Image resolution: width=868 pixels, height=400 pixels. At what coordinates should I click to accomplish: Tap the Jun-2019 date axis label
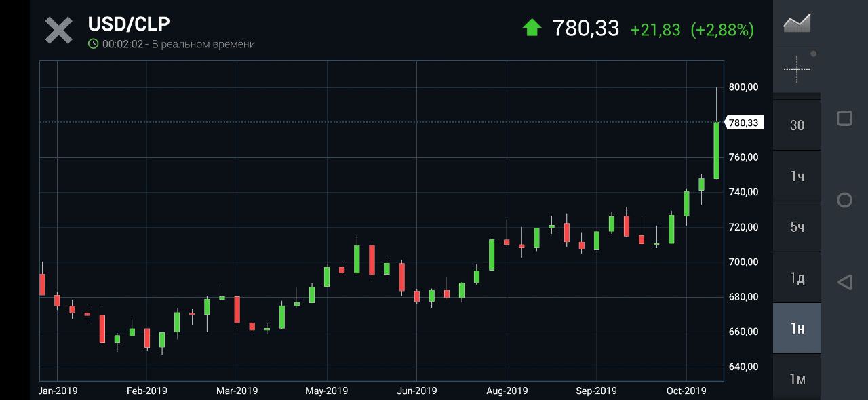point(417,391)
